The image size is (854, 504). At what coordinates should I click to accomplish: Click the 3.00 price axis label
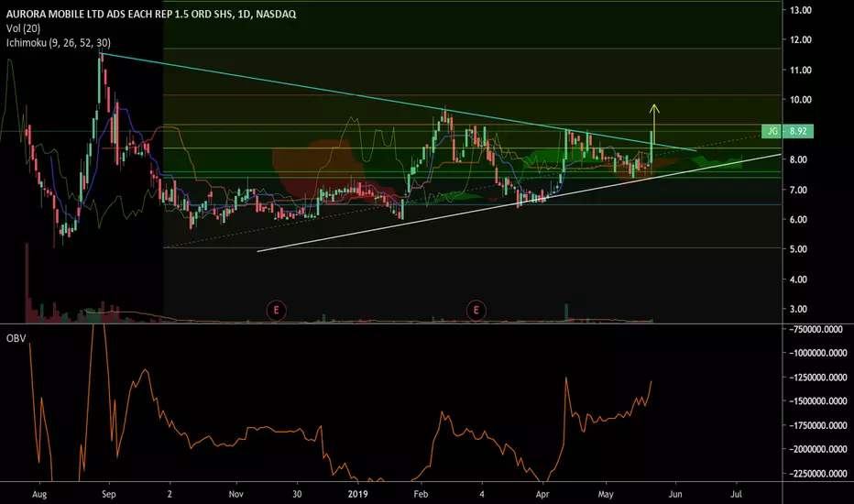800,309
